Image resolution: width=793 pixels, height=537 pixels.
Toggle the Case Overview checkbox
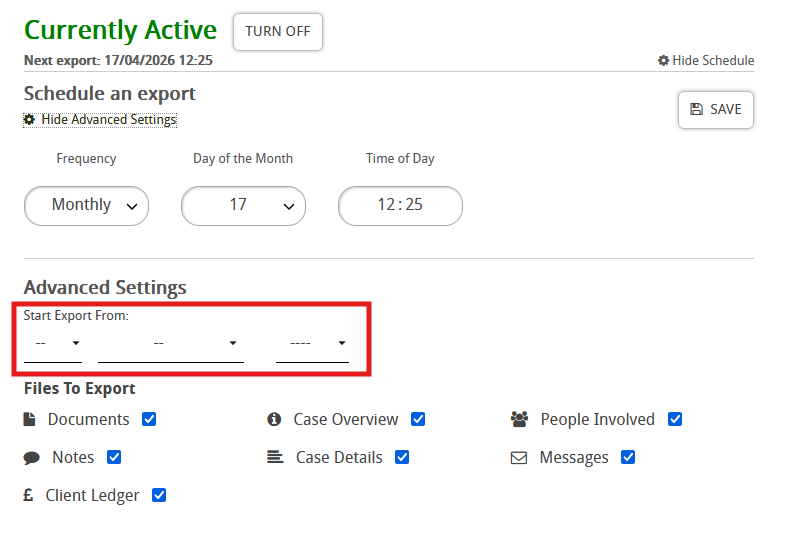(x=418, y=419)
